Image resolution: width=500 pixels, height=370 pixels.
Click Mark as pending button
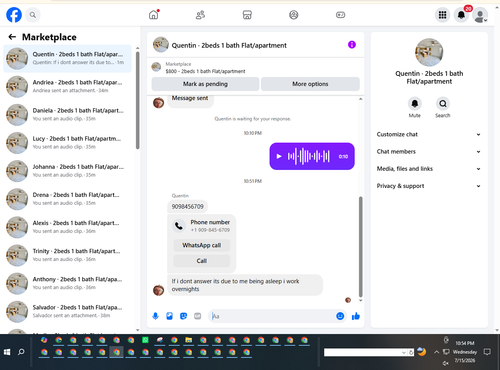pos(205,84)
